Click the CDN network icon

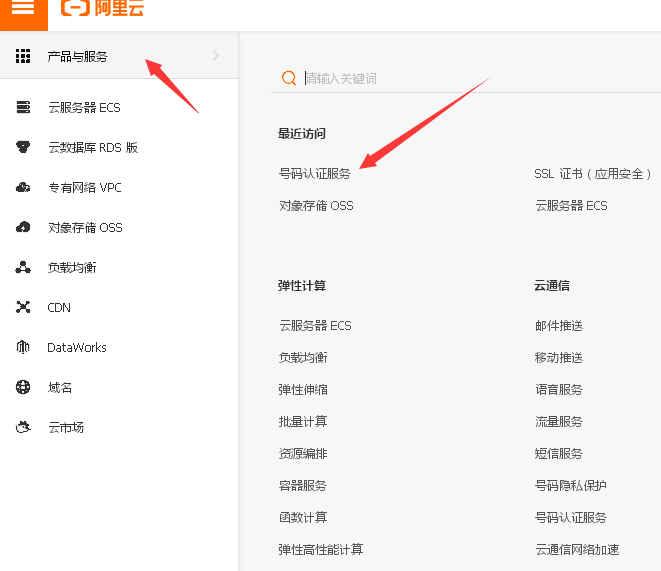23,307
